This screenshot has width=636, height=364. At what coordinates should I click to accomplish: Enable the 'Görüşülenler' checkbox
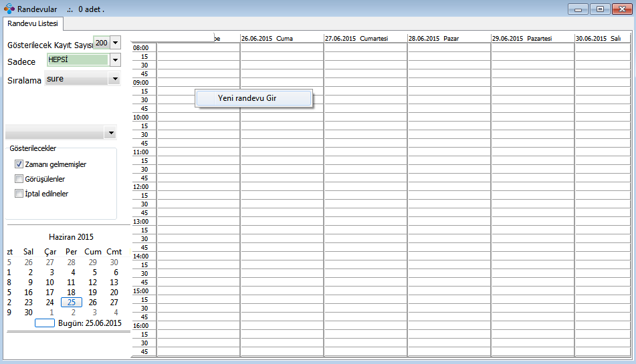[19, 179]
